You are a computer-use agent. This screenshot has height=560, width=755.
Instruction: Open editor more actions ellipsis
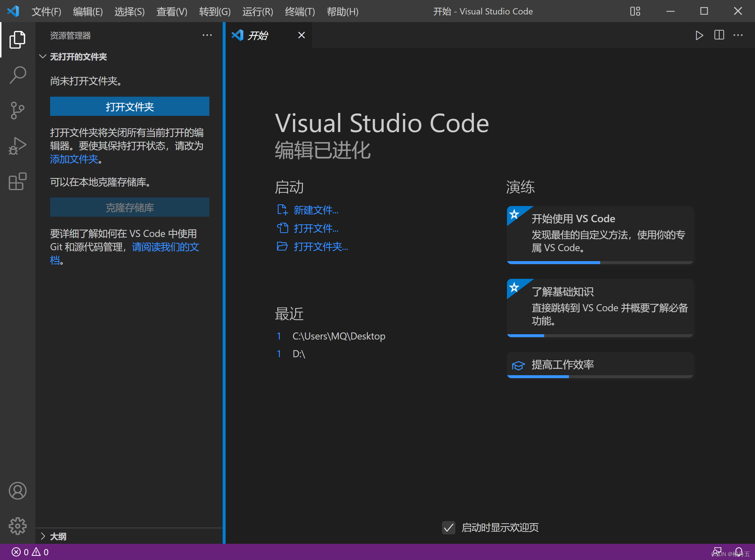point(738,35)
